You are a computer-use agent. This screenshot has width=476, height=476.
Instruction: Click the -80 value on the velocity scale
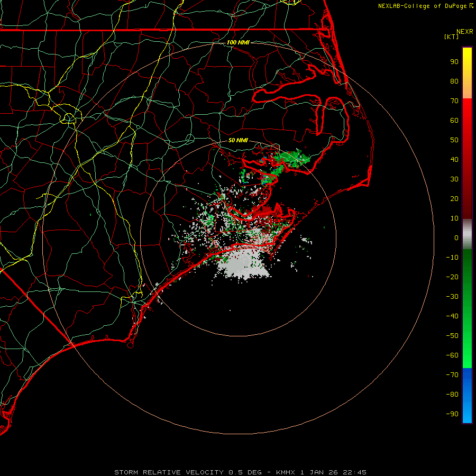[x=452, y=395]
